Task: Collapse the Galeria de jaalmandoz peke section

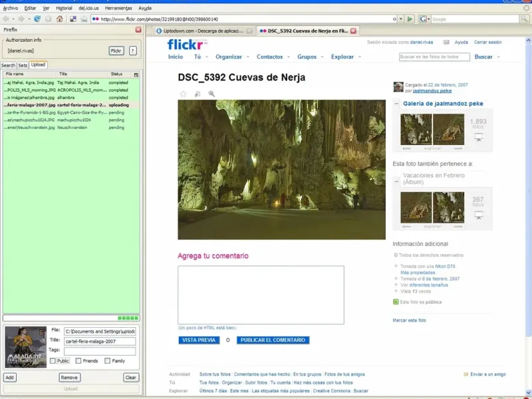Action: click(x=396, y=104)
